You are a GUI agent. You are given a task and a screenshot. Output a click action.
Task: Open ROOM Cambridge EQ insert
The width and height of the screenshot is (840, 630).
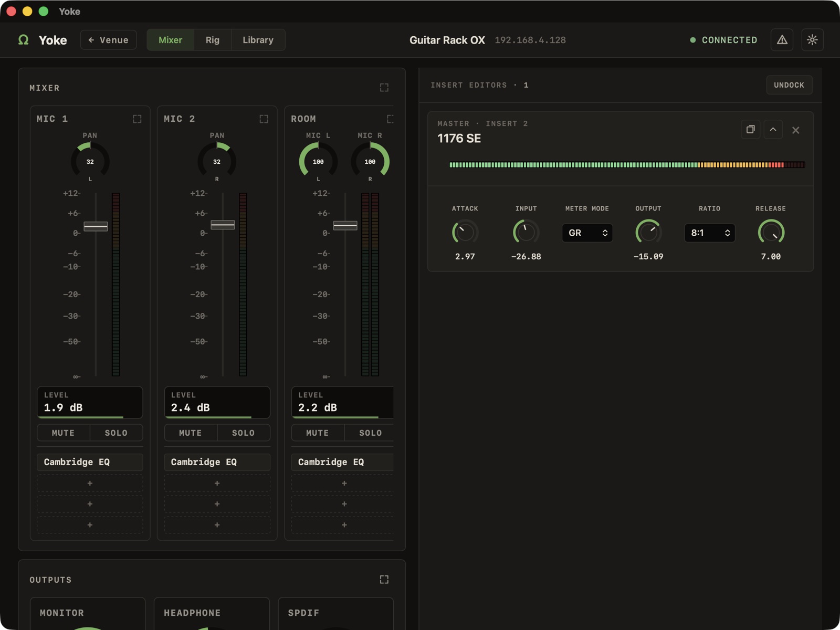click(342, 462)
